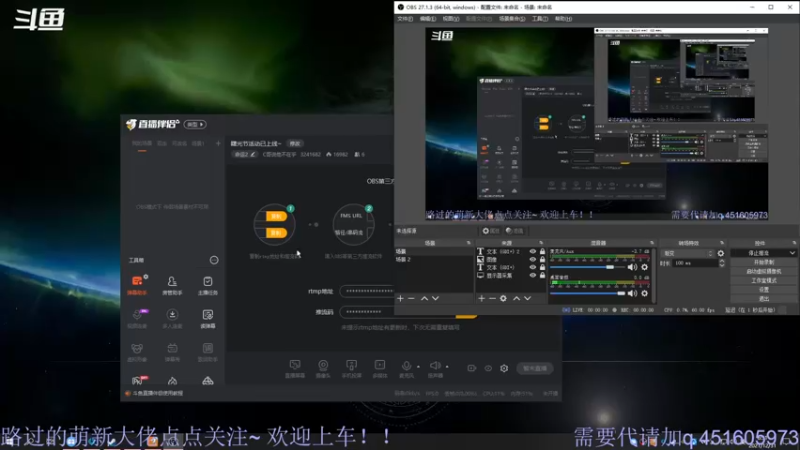
Task: Move the selected OBS scene up
Action: 424,298
